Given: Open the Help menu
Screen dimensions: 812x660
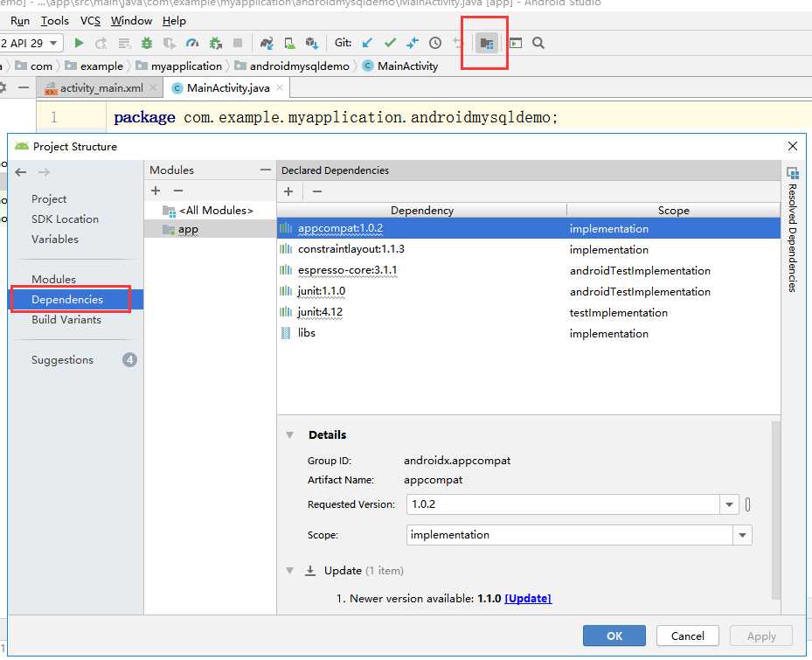Looking at the screenshot, I should coord(174,21).
